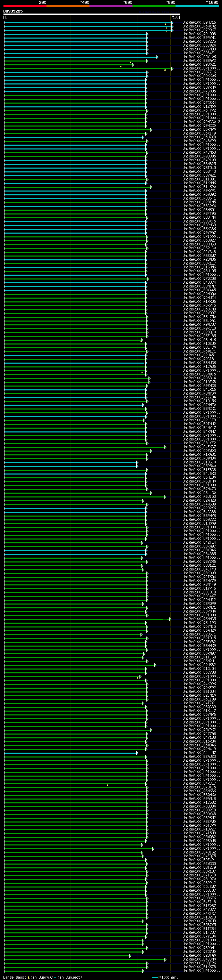The width and height of the screenshot is (222, 980).
Task: Click the red 20% identity legend bar
Action: [25, 6]
